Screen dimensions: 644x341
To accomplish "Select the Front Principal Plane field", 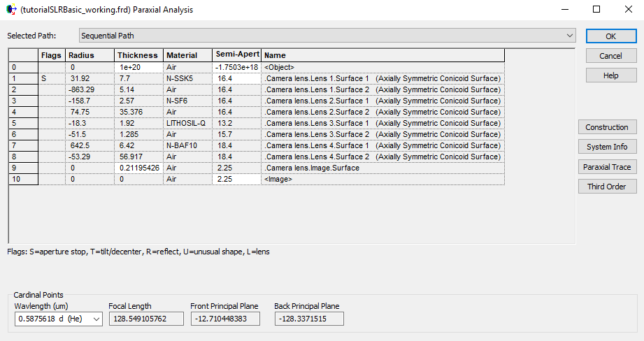I will [224, 319].
